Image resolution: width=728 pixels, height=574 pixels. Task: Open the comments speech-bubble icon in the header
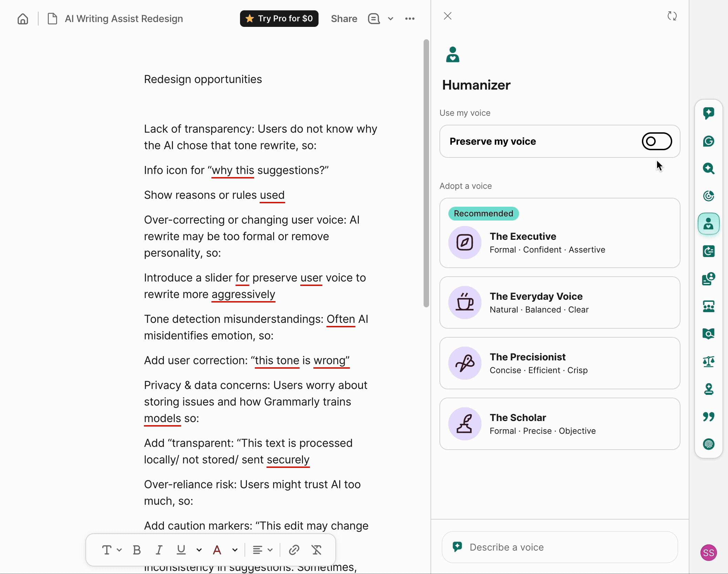[374, 19]
